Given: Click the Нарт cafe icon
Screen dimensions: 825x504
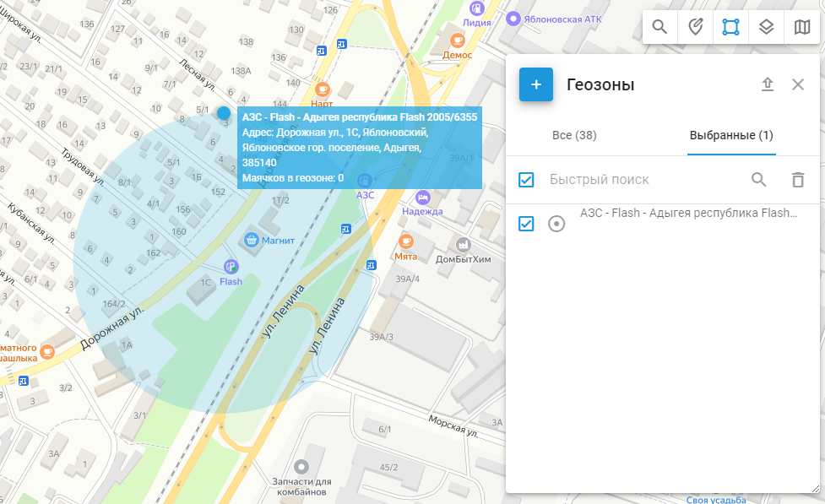Looking at the screenshot, I should click(322, 89).
